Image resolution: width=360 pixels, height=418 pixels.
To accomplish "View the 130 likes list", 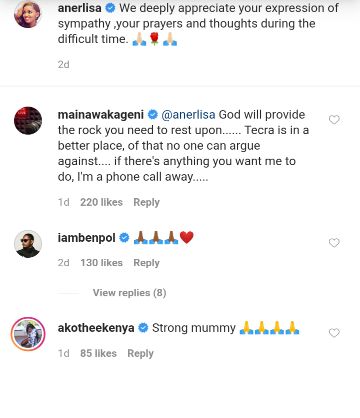I will [x=101, y=263].
